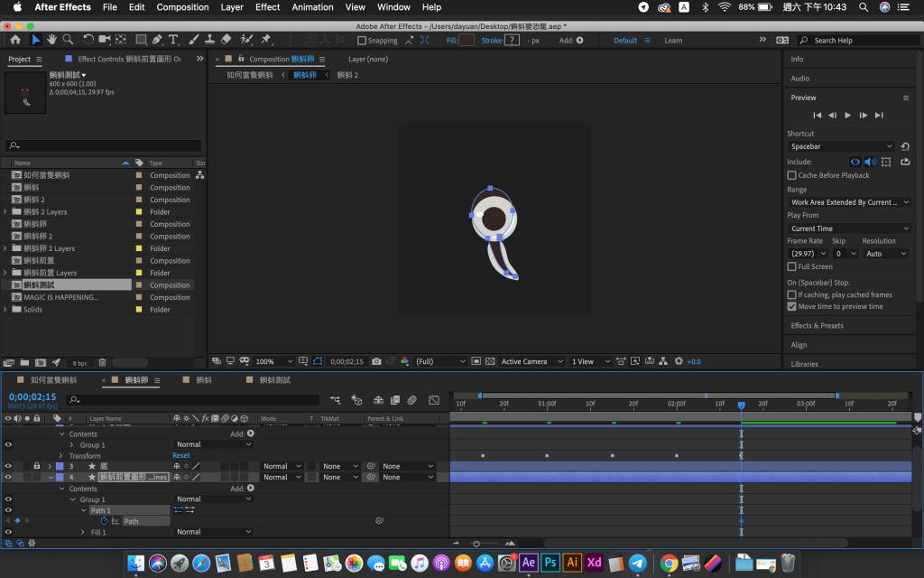
Task: Select the Pen tool in toolbar
Action: (157, 40)
